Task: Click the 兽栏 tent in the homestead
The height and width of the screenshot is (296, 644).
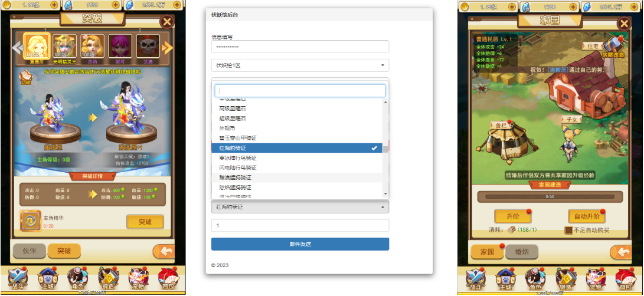Action: pyautogui.click(x=499, y=146)
